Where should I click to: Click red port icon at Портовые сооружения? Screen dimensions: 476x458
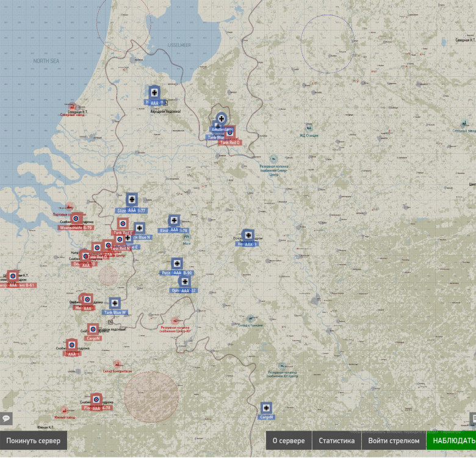[70, 207]
